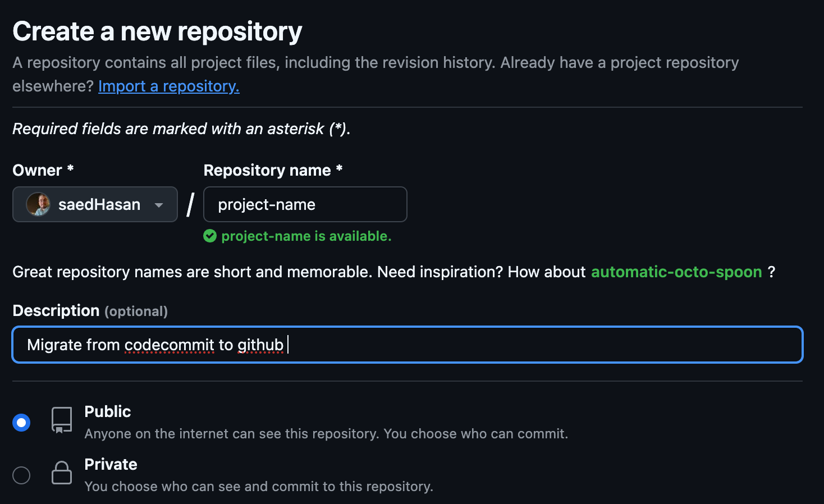Click the Create a new repository heading
This screenshot has height=504, width=824.
pos(157,31)
